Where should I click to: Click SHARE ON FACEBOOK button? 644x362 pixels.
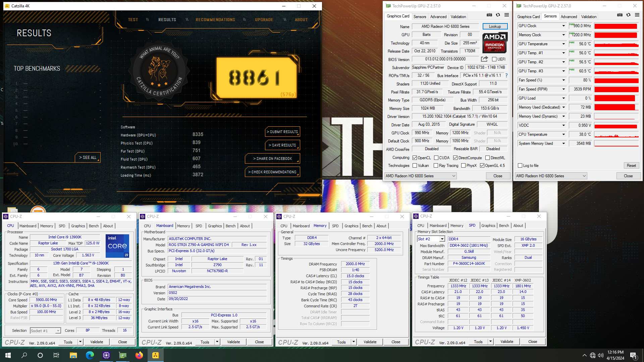coord(272,159)
